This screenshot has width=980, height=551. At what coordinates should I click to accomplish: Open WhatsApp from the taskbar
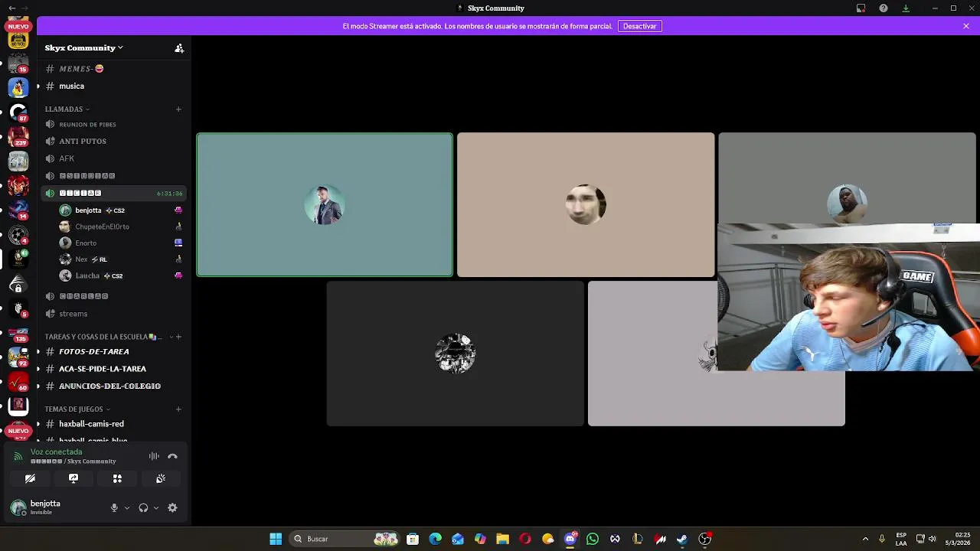[x=592, y=539]
